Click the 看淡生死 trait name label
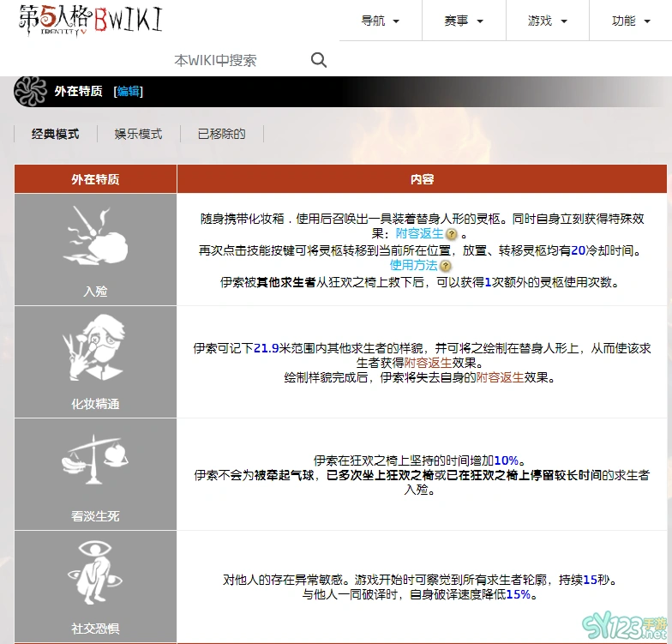This screenshot has height=644, width=672. point(96,516)
